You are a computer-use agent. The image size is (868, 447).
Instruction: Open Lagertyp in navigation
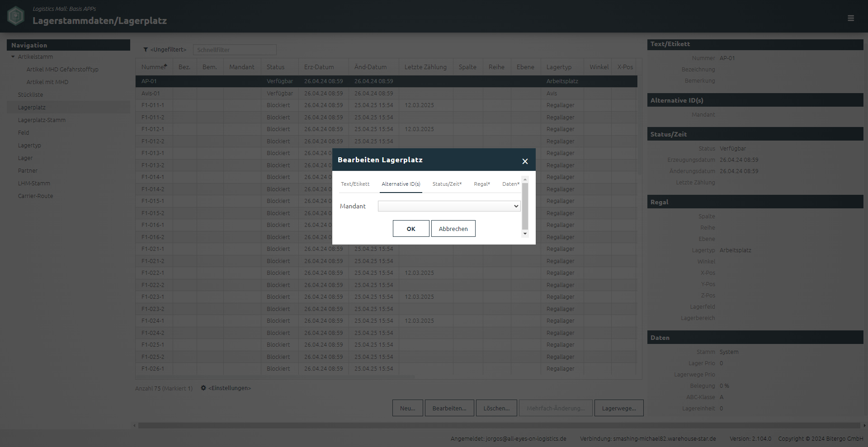[x=29, y=145]
